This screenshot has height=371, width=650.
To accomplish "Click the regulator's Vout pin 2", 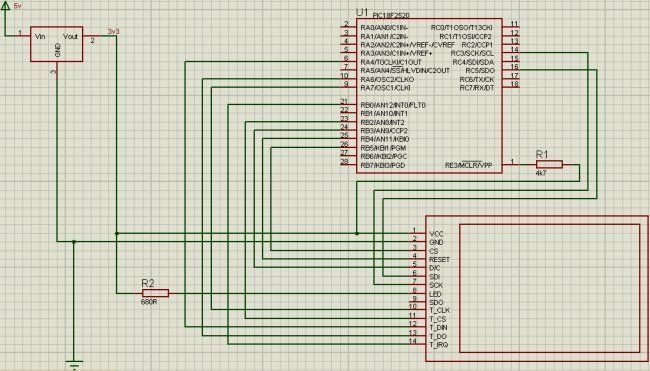I will pyautogui.click(x=92, y=38).
